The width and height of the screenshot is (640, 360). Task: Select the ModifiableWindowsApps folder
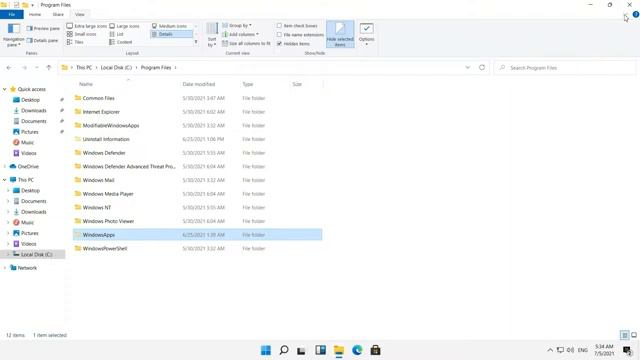coord(111,126)
